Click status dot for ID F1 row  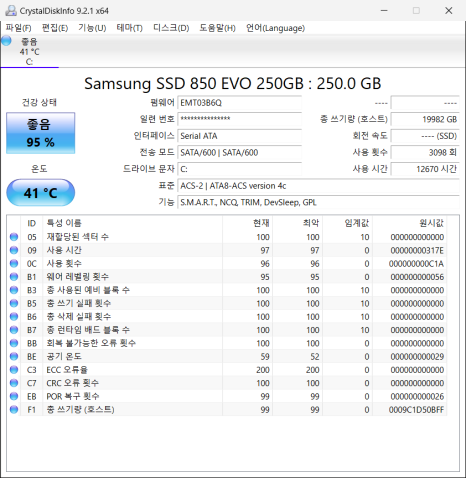14,409
